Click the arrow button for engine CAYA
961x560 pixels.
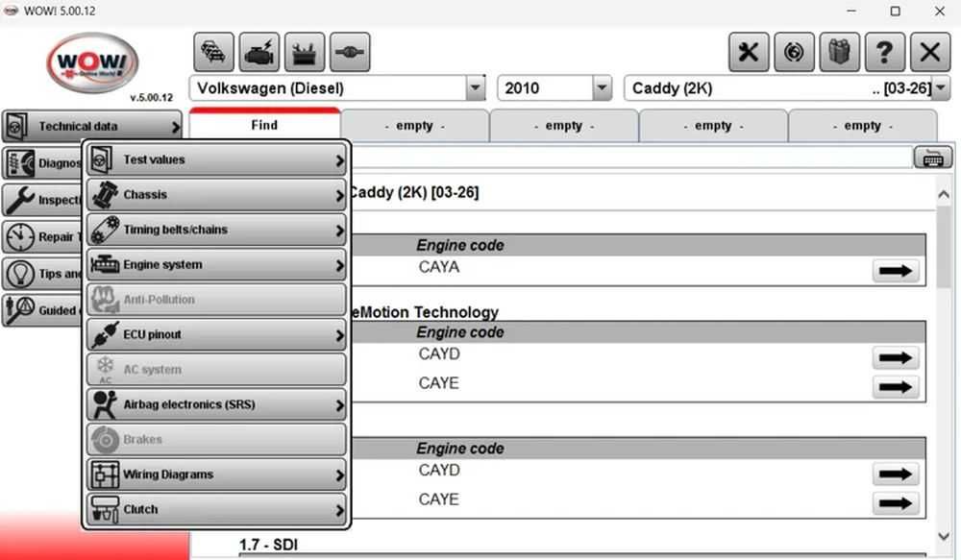tap(896, 271)
